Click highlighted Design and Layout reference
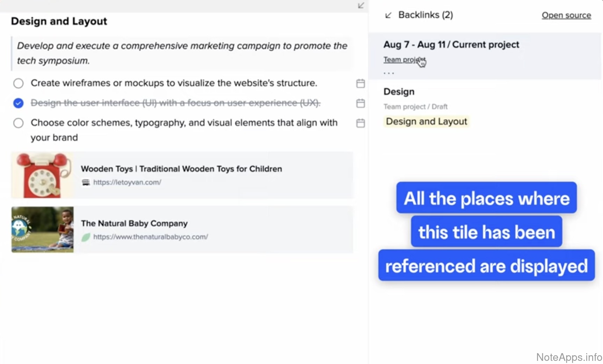The width and height of the screenshot is (603, 364). (x=426, y=122)
